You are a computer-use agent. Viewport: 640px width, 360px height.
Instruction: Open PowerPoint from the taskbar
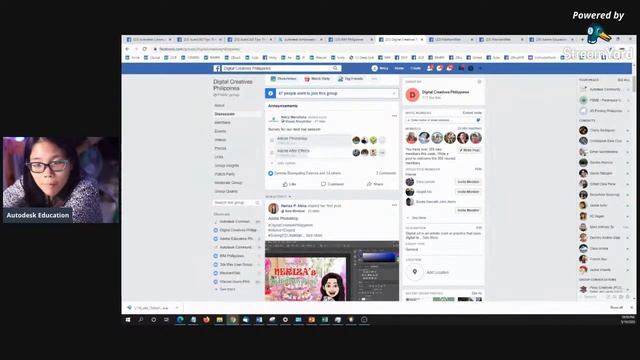(312, 320)
